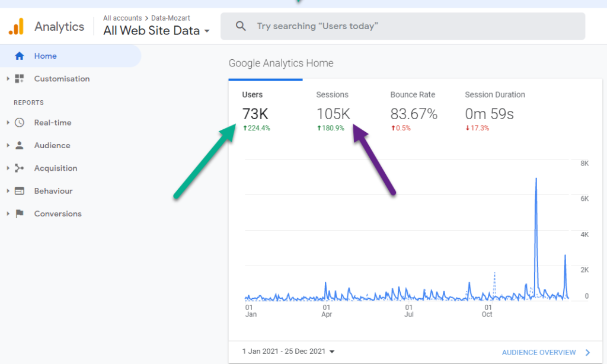Open the Home menu item
The width and height of the screenshot is (607, 364).
pos(71,56)
